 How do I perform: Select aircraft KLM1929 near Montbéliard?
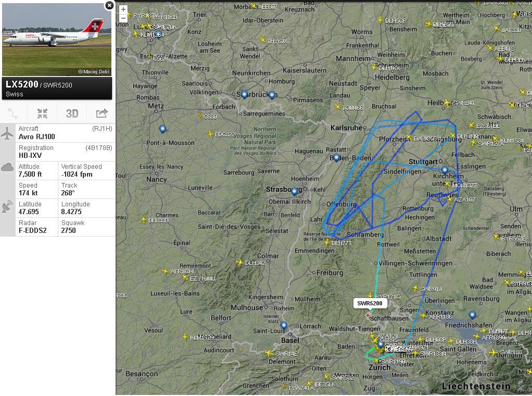click(185, 337)
